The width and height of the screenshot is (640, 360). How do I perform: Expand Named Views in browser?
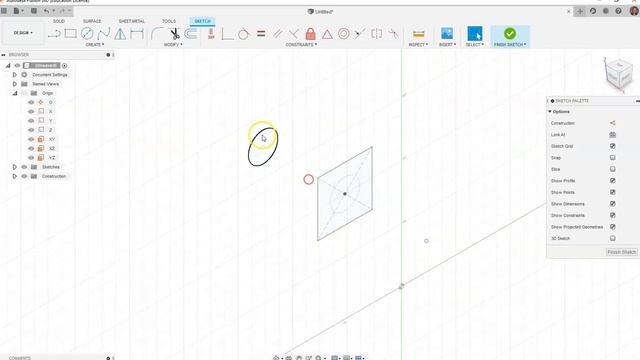15,84
